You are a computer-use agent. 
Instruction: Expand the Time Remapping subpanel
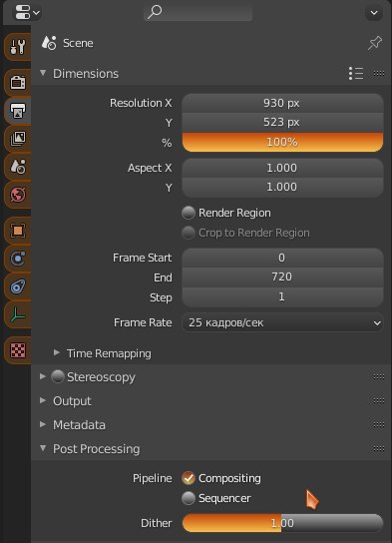click(x=57, y=353)
